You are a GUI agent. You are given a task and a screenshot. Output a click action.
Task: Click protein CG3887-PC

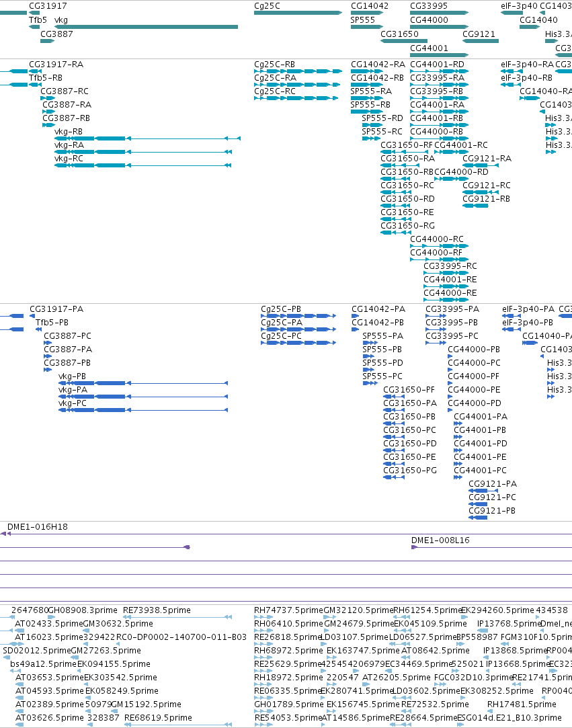click(x=67, y=336)
